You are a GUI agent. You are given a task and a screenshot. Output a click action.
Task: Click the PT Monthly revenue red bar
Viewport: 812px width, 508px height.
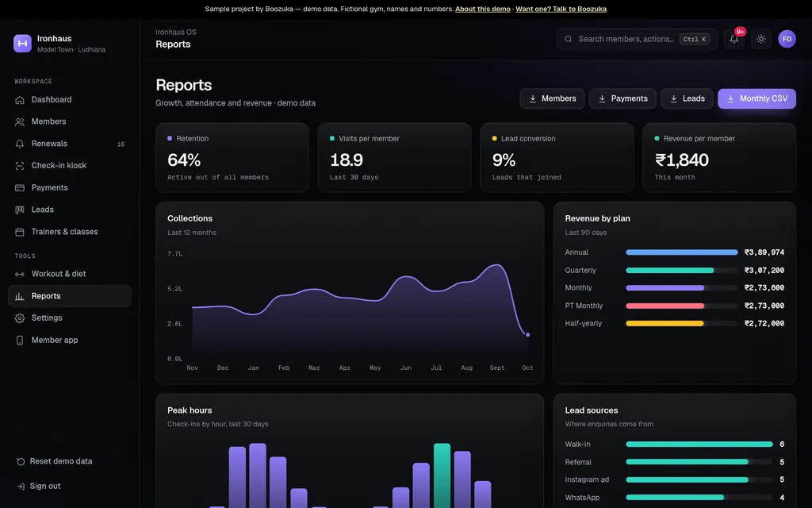tap(665, 306)
